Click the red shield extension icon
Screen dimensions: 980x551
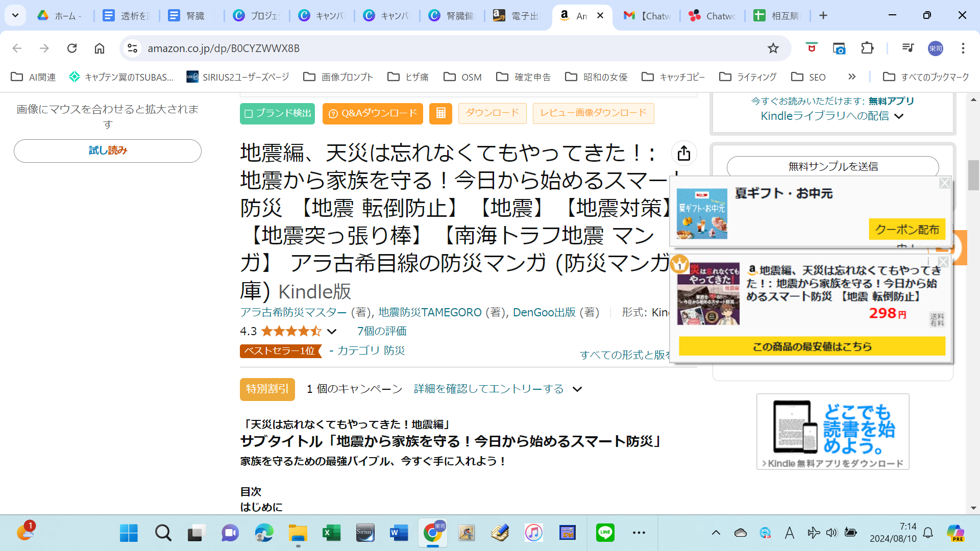tap(812, 48)
